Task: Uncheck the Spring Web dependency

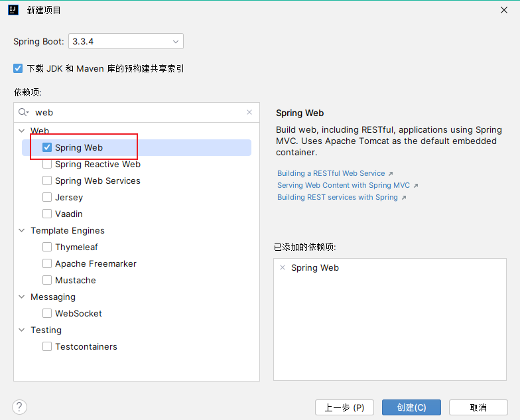Action: (47, 147)
